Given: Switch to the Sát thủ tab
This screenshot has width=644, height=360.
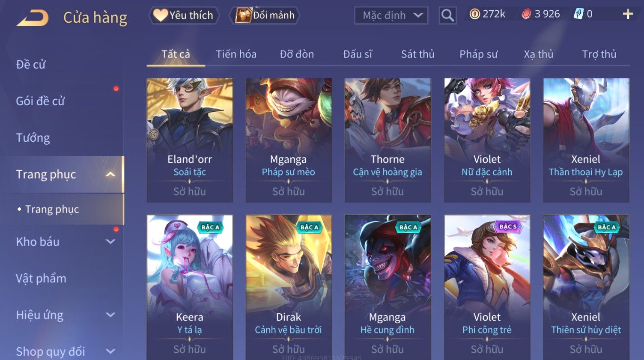Looking at the screenshot, I should [x=417, y=54].
